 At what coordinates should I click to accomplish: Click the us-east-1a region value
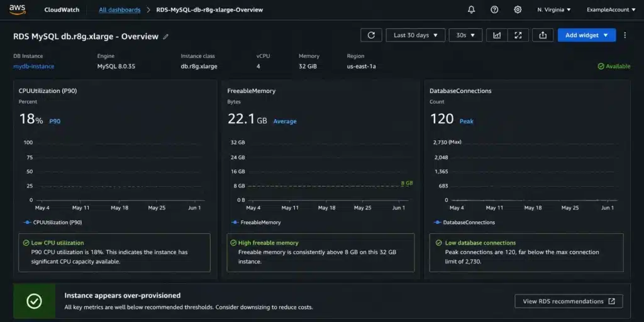[x=362, y=66]
